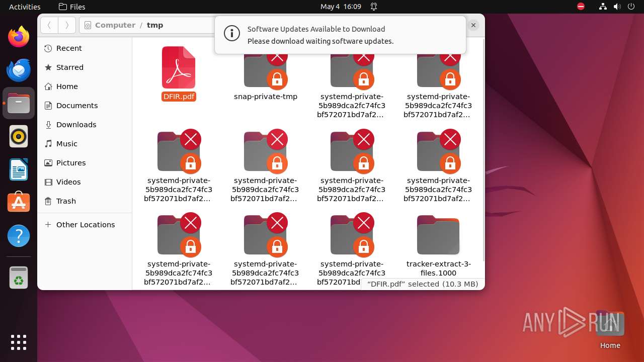Open Starred in the sidebar
This screenshot has height=362, width=644.
[x=85, y=67]
